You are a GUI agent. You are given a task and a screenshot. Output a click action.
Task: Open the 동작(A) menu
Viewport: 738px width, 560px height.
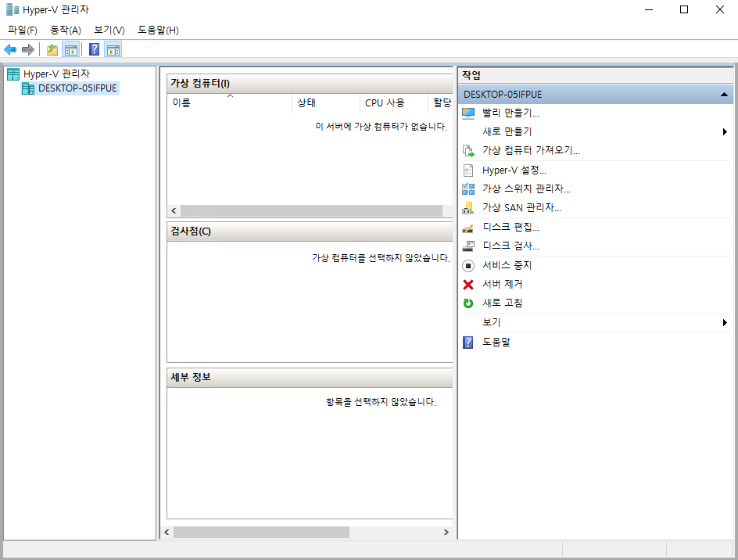click(x=66, y=30)
